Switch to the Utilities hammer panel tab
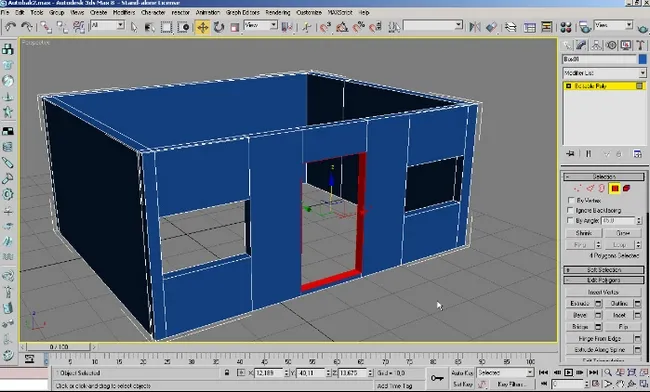This screenshot has height=392, width=650. (641, 45)
